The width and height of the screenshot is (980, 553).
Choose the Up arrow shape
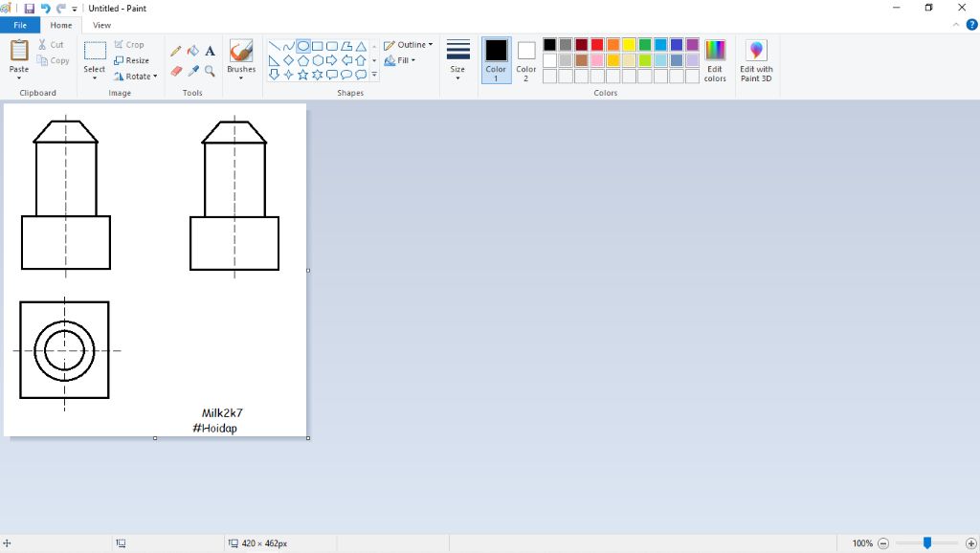[361, 60]
